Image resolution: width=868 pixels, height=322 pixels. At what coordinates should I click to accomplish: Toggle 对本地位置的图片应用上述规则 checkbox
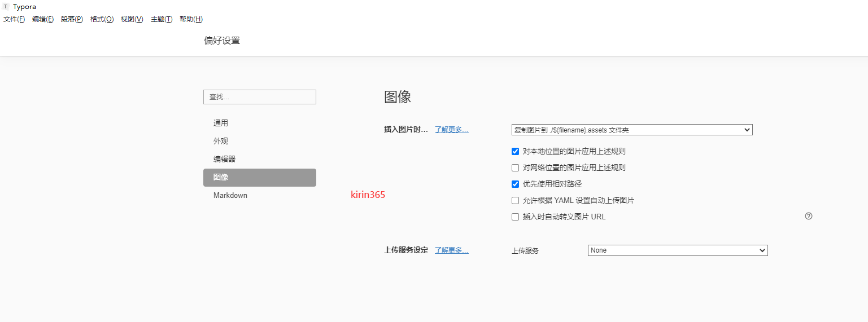515,151
